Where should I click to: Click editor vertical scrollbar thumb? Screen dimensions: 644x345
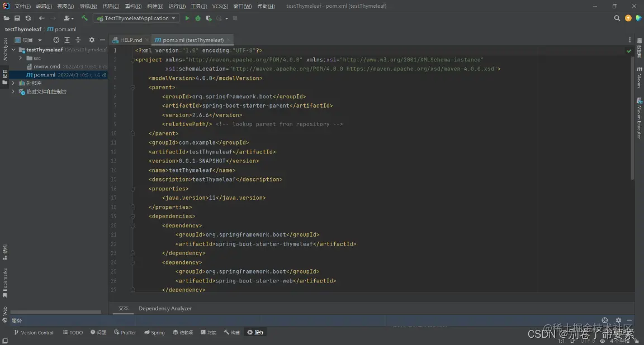(x=632, y=117)
